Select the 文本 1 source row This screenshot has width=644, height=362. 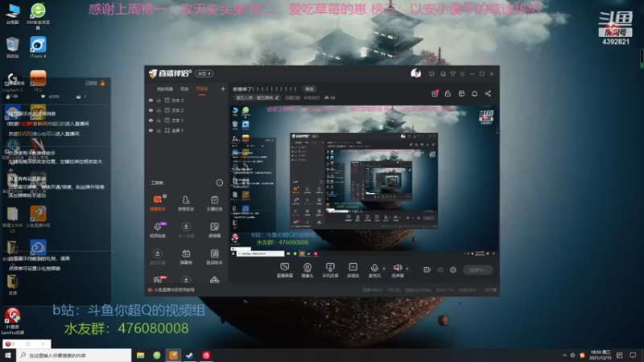click(x=187, y=120)
